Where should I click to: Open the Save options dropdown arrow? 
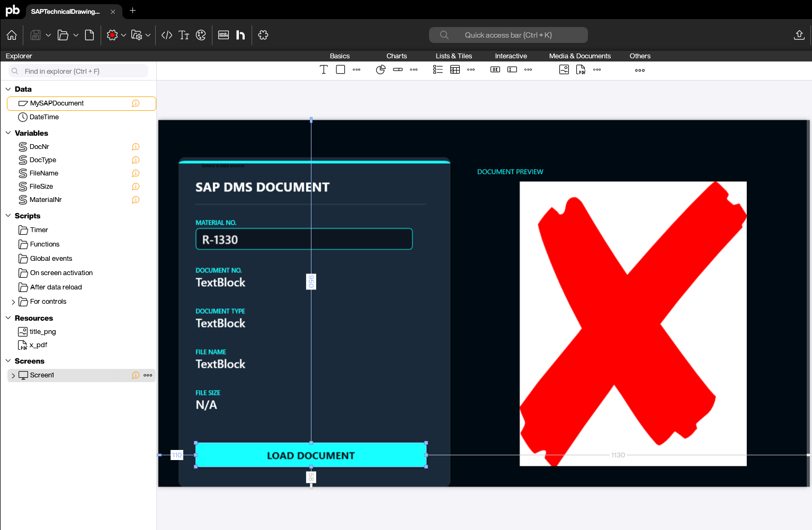[x=48, y=35]
